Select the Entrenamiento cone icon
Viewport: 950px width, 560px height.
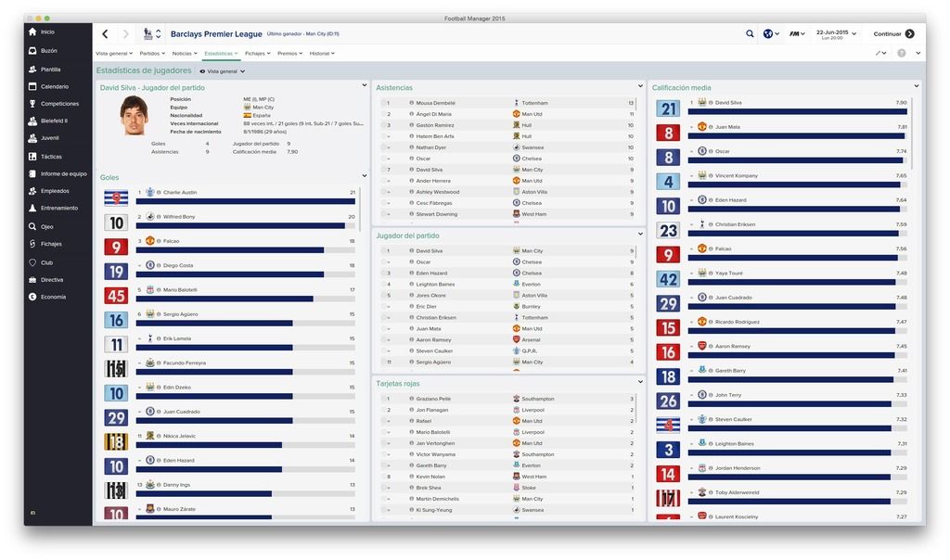[x=32, y=209]
